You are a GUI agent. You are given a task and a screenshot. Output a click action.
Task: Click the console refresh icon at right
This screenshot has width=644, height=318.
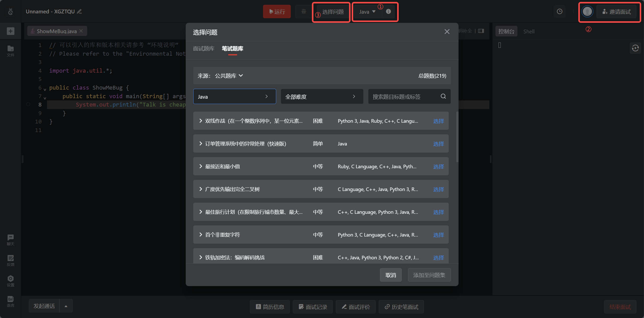[x=635, y=48]
